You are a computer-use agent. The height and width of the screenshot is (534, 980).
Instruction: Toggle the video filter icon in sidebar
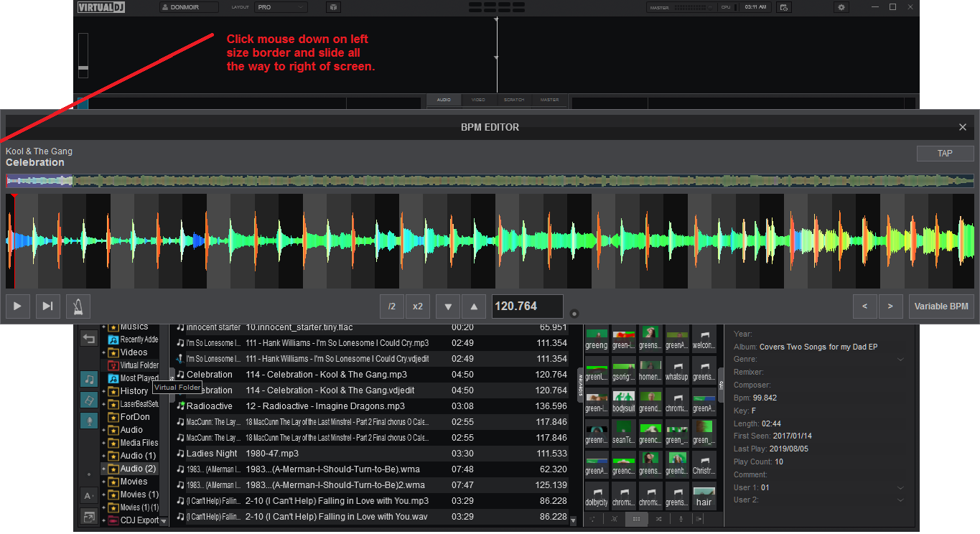(89, 400)
